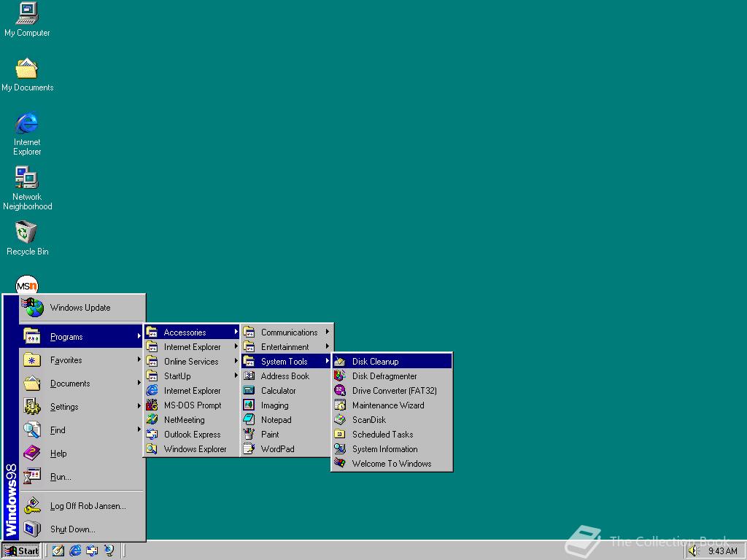Expand the Documents menu entry
Screen dimensions: 747x560
click(x=82, y=384)
